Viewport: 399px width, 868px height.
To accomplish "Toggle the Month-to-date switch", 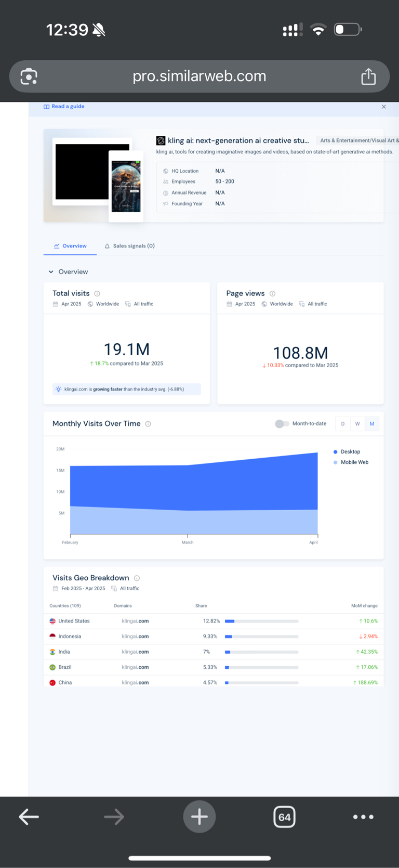I will pyautogui.click(x=282, y=424).
